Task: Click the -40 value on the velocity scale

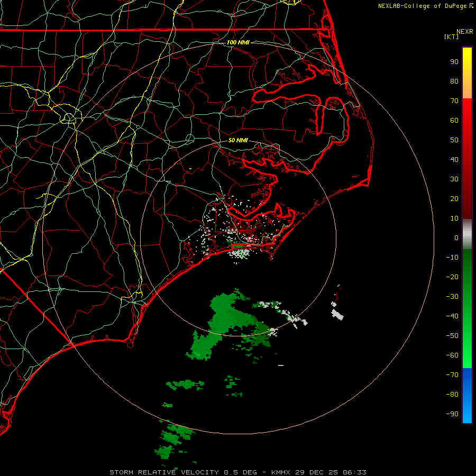Action: click(x=452, y=316)
